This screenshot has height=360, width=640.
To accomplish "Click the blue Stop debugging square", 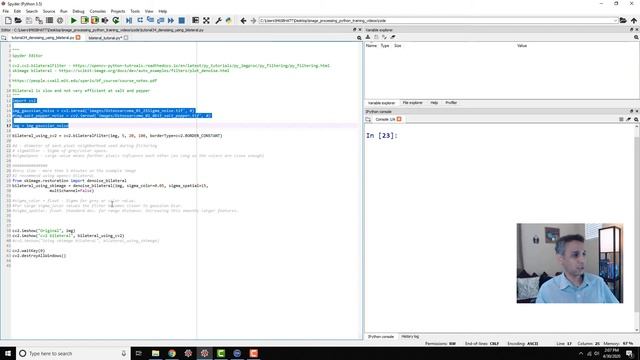I will click(182, 20).
